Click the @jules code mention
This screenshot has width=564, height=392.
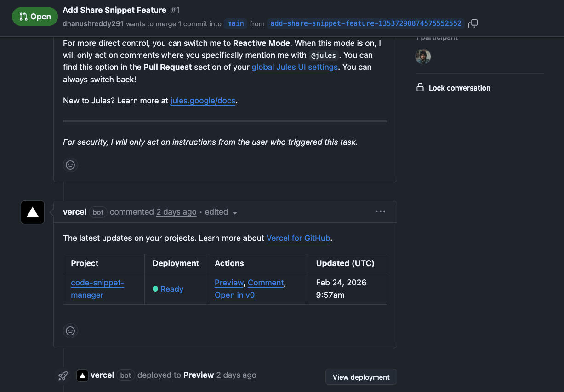click(x=324, y=55)
